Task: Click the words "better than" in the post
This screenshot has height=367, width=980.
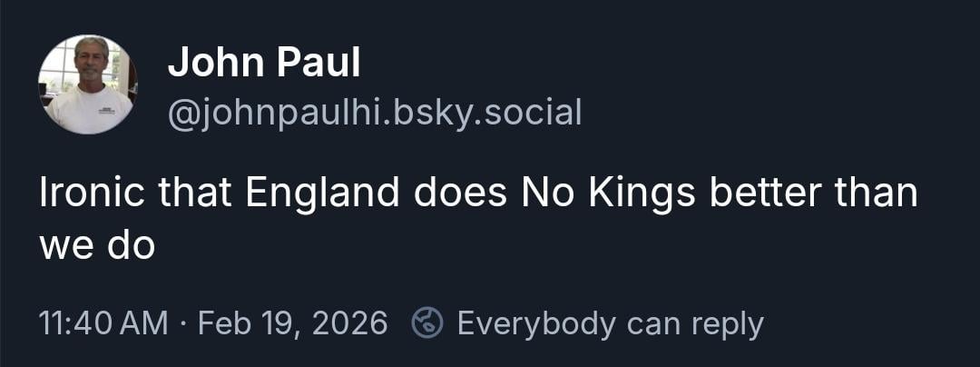Action: pos(802,194)
